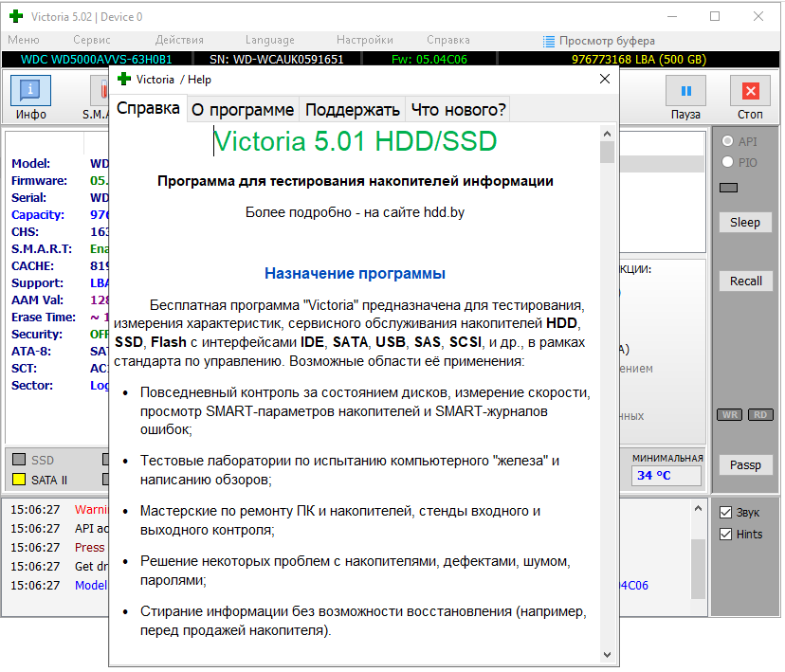Switch to the Что нового? tab
The height and width of the screenshot is (672, 785).
click(x=458, y=109)
